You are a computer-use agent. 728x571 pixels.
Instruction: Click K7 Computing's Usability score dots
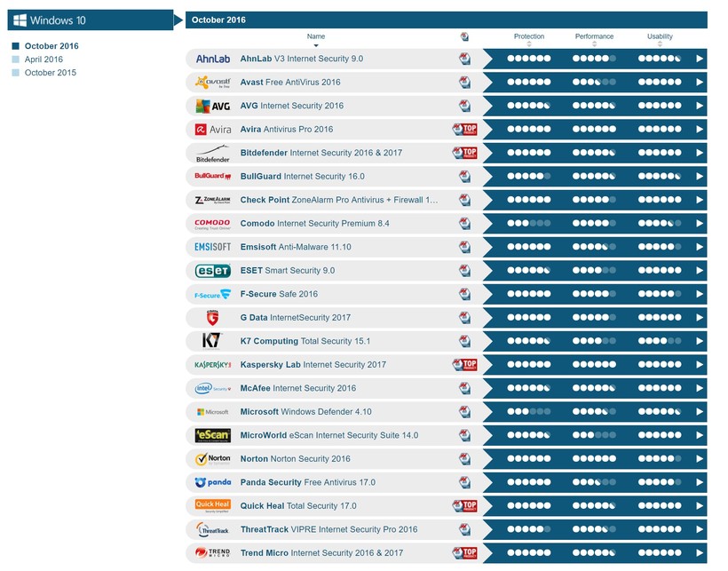tap(660, 341)
